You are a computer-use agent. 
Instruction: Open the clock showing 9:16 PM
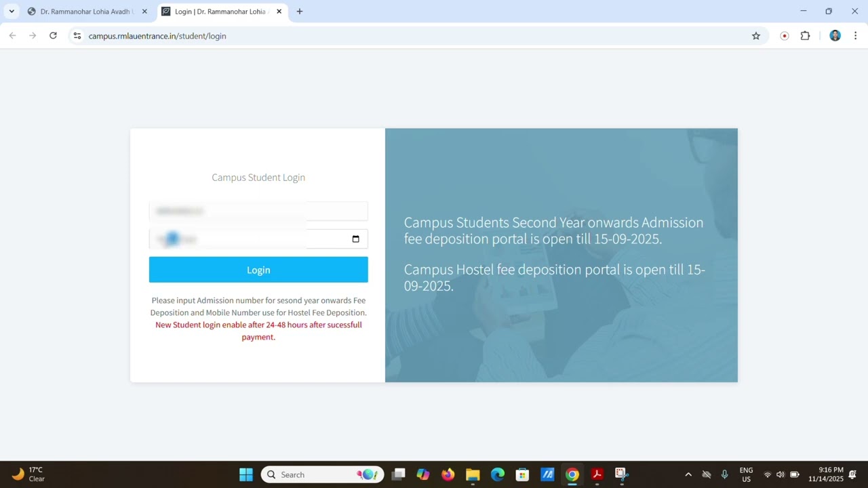click(x=825, y=474)
